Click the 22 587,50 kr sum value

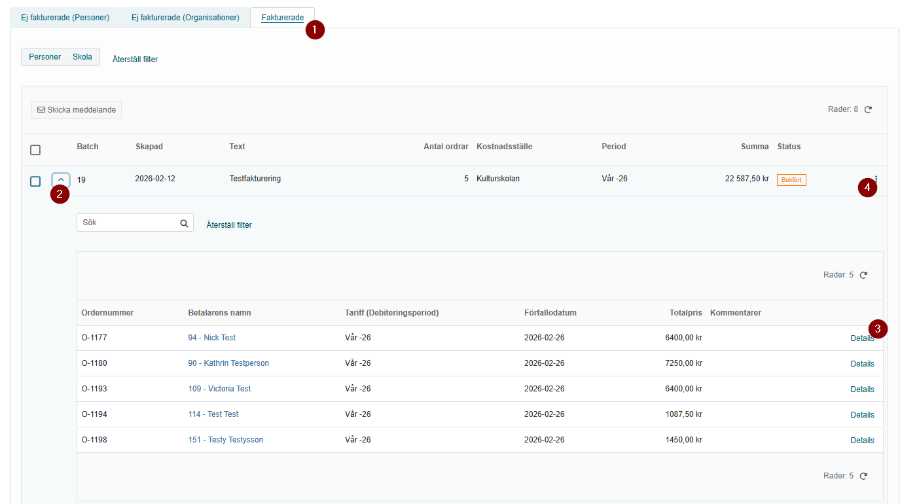point(747,179)
